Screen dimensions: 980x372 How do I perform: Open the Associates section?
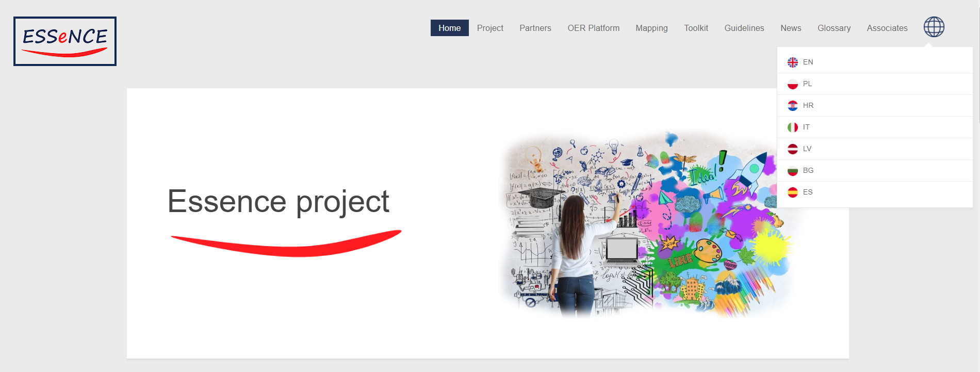tap(887, 28)
